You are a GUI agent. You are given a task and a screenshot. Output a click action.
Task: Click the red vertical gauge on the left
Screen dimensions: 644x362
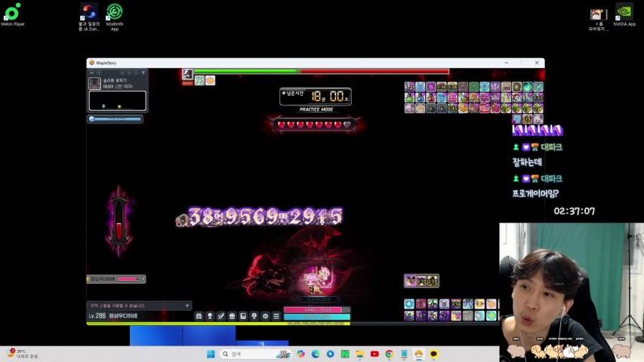coord(119,221)
